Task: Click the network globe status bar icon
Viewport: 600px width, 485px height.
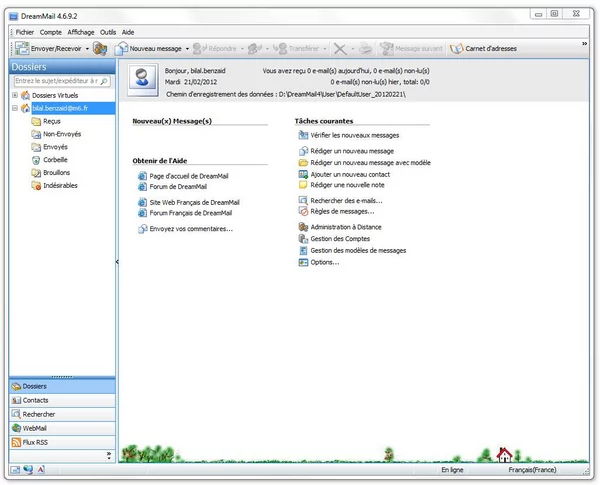Action: coord(28,470)
